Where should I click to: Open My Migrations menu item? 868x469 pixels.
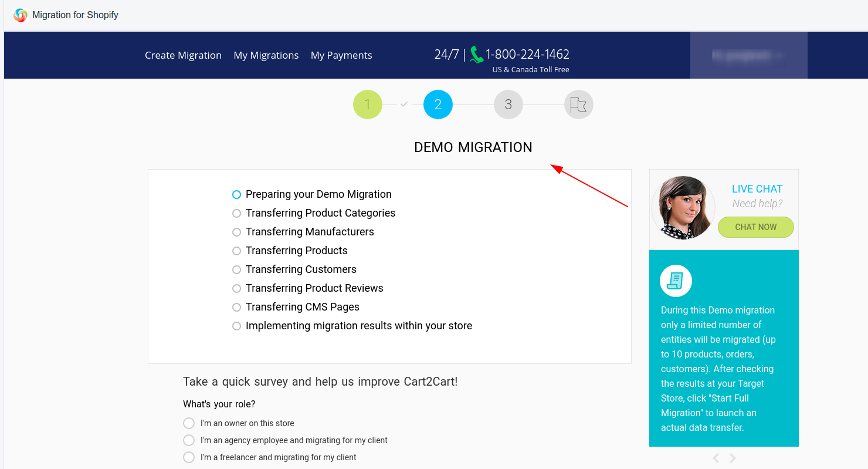[266, 55]
